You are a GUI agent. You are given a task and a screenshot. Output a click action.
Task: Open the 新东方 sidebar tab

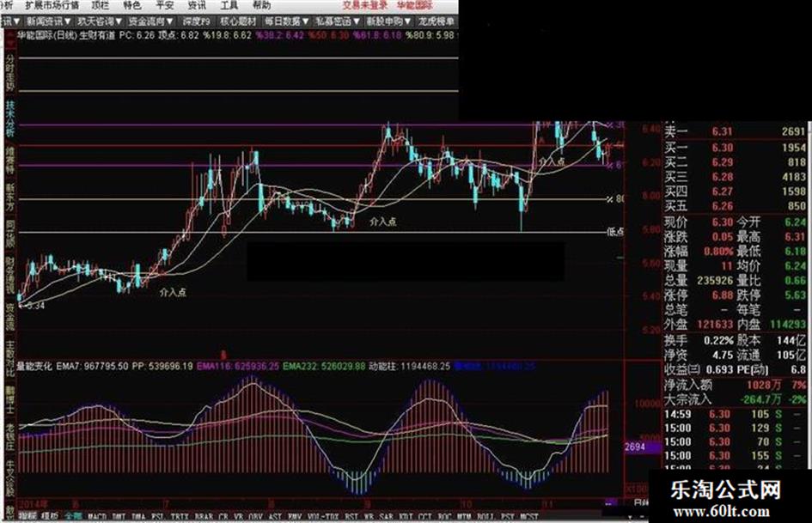click(x=9, y=197)
